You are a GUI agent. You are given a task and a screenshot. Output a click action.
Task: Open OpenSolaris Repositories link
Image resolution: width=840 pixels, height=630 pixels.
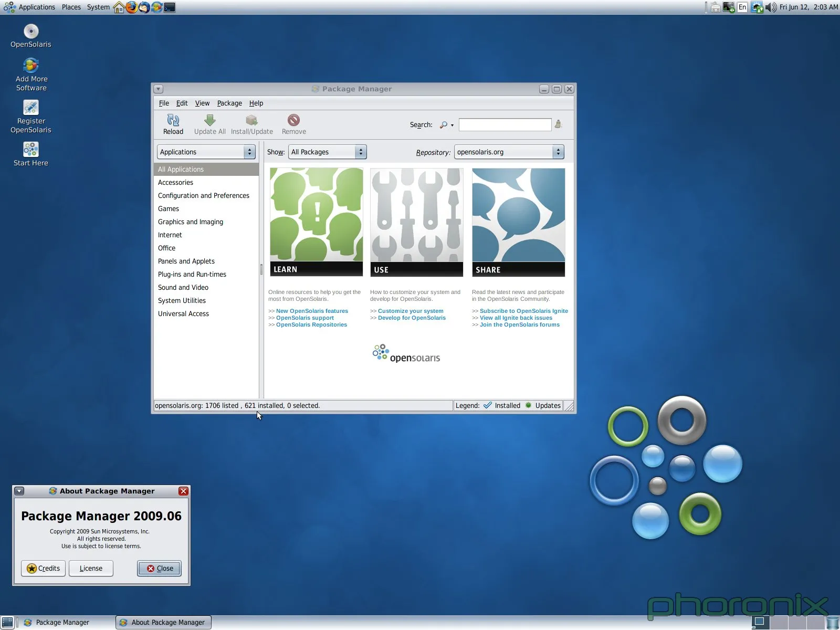[311, 325]
